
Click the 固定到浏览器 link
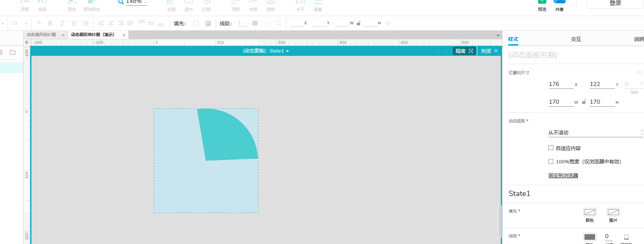point(563,176)
